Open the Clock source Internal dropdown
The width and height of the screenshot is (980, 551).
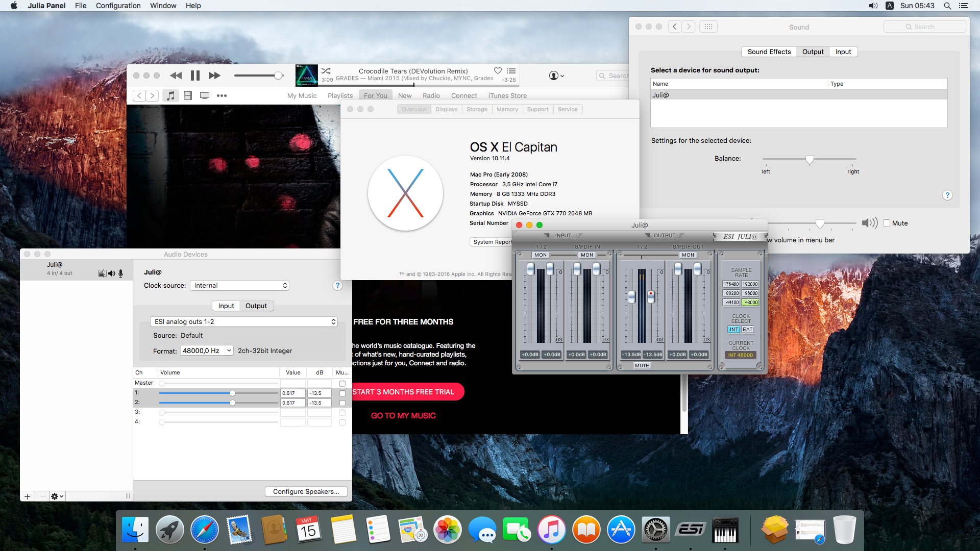tap(239, 286)
